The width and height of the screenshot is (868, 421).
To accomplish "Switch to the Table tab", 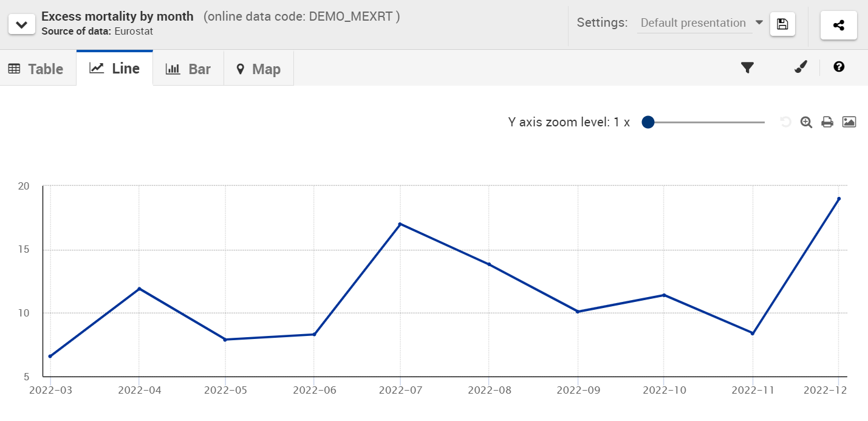I will pos(36,69).
